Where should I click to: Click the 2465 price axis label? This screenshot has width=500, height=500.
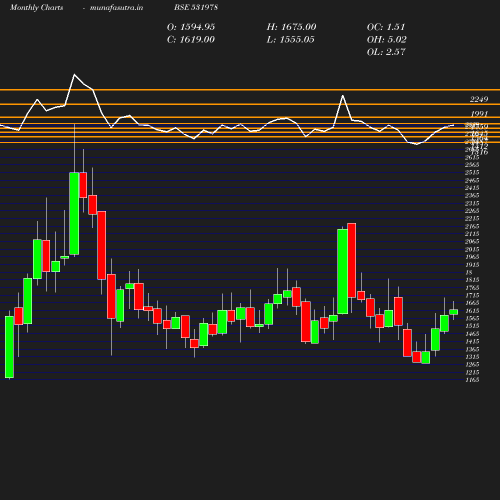click(472, 181)
